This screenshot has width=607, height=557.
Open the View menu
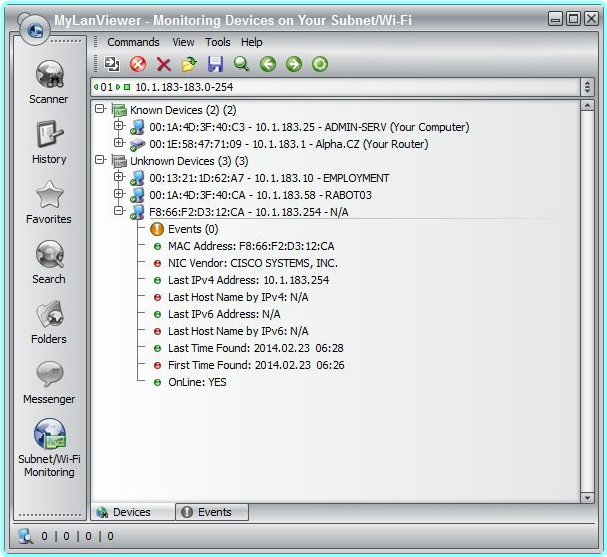(x=183, y=42)
